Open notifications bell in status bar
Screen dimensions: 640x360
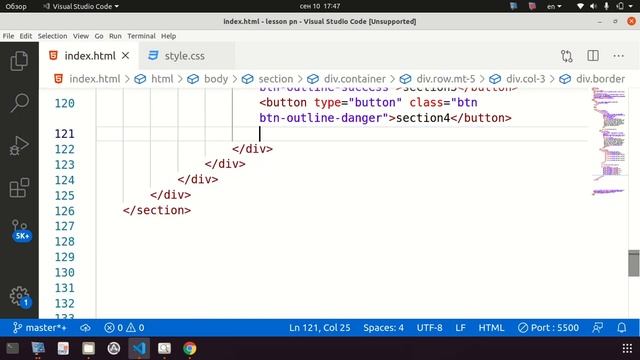point(622,328)
